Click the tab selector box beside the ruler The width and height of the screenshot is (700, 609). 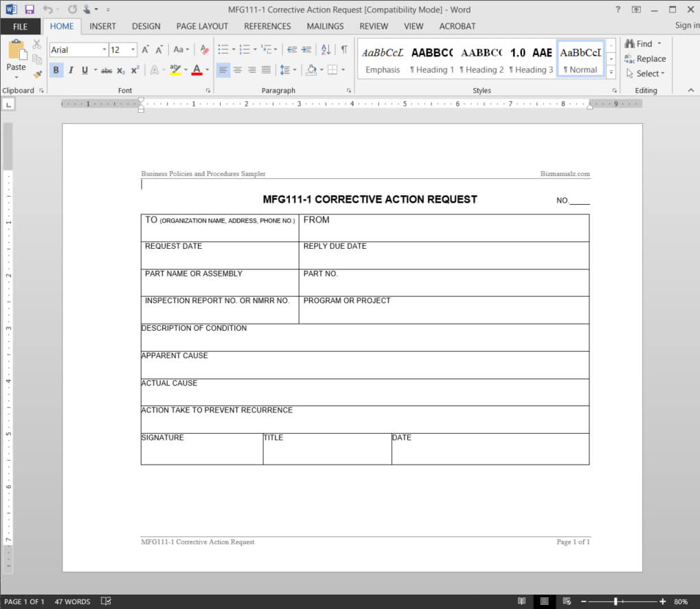[x=8, y=104]
